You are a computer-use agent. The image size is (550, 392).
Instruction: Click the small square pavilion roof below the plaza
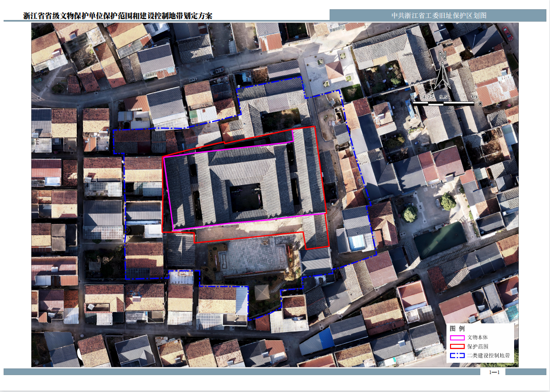[x=262, y=293]
